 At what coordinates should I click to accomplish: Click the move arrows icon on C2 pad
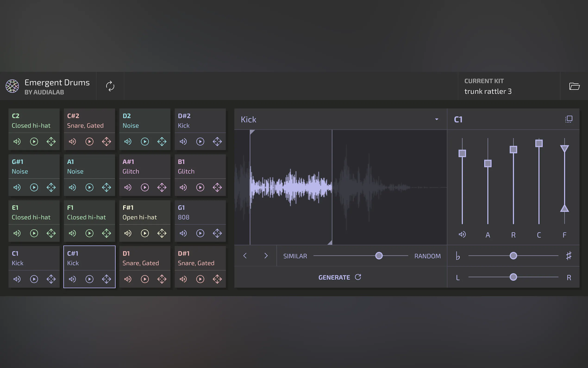51,141
